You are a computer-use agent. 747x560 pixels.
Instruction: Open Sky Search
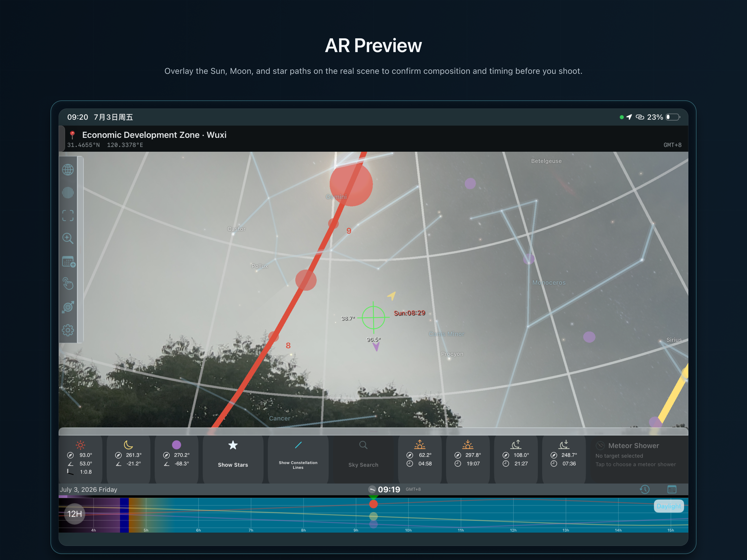click(363, 459)
